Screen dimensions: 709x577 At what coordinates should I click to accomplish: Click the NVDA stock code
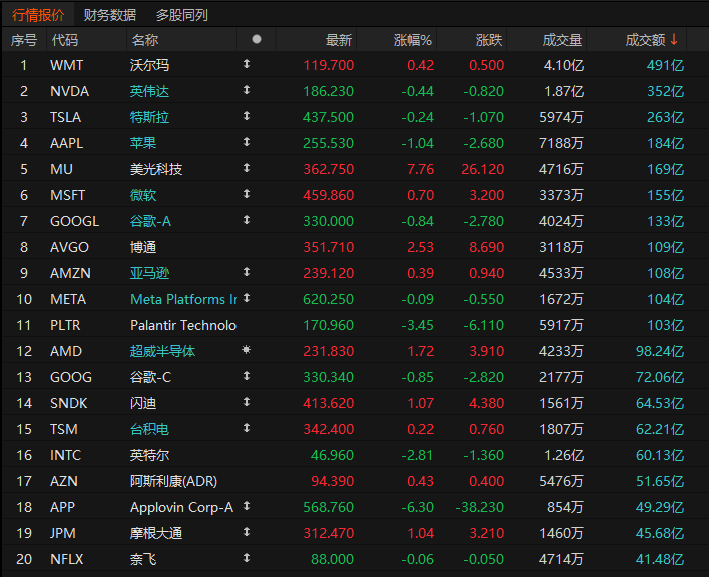click(x=70, y=91)
